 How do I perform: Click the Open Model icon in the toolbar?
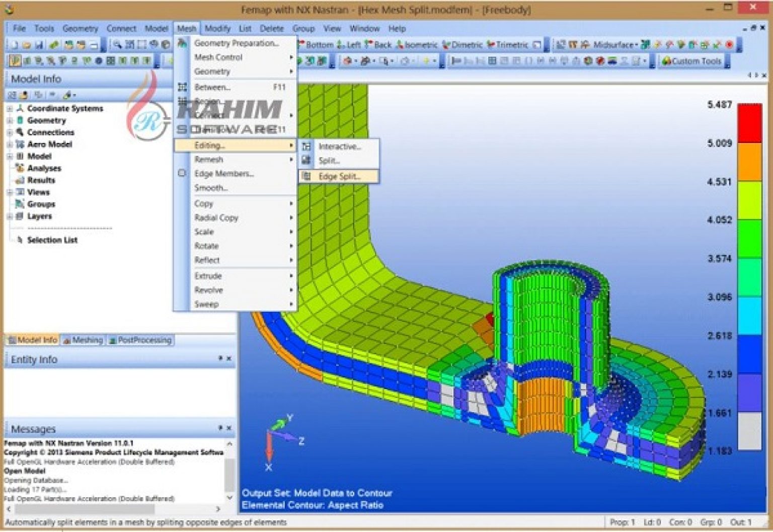click(x=26, y=45)
